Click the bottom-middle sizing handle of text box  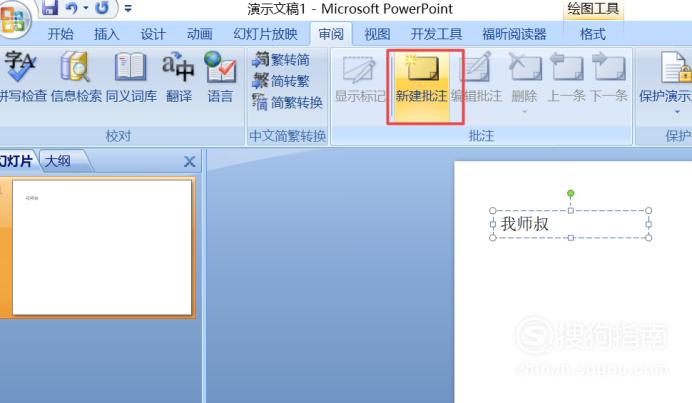coord(571,237)
